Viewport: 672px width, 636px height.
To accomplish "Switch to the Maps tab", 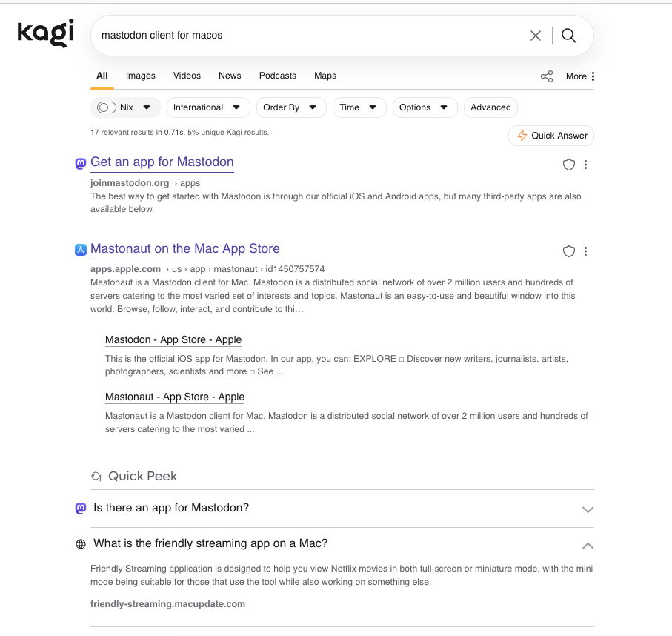I will point(325,76).
